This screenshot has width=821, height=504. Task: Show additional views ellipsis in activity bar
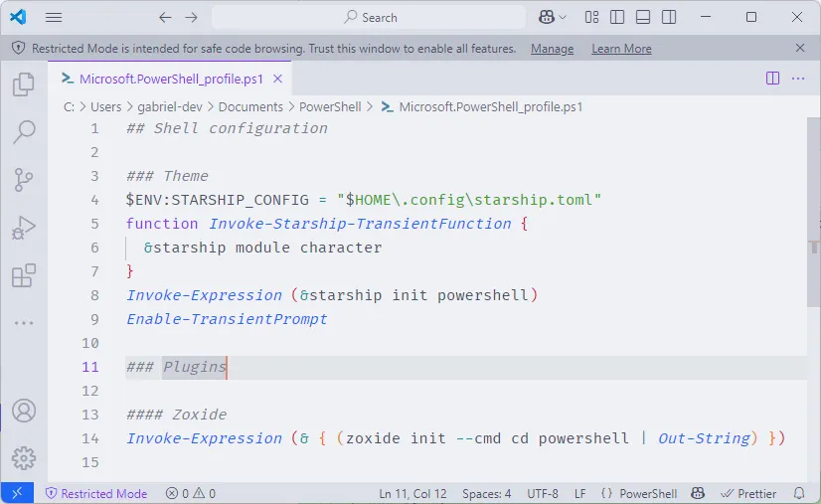point(24,323)
